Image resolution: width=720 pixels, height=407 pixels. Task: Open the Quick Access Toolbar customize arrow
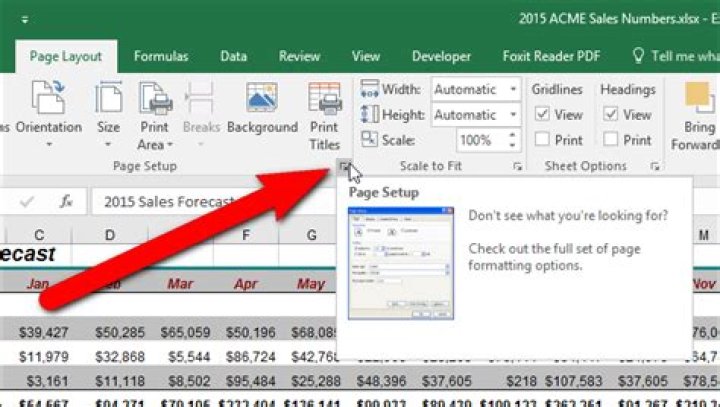tap(25, 19)
